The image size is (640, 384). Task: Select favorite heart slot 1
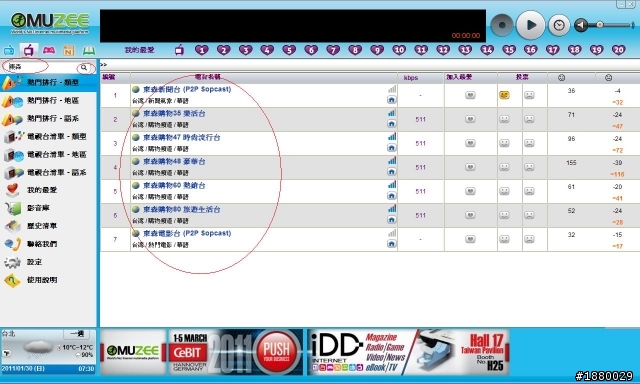pyautogui.click(x=202, y=50)
